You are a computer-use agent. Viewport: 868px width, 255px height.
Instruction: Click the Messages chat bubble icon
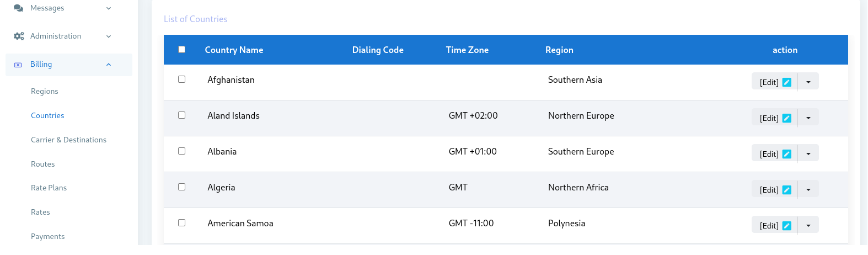(x=19, y=8)
